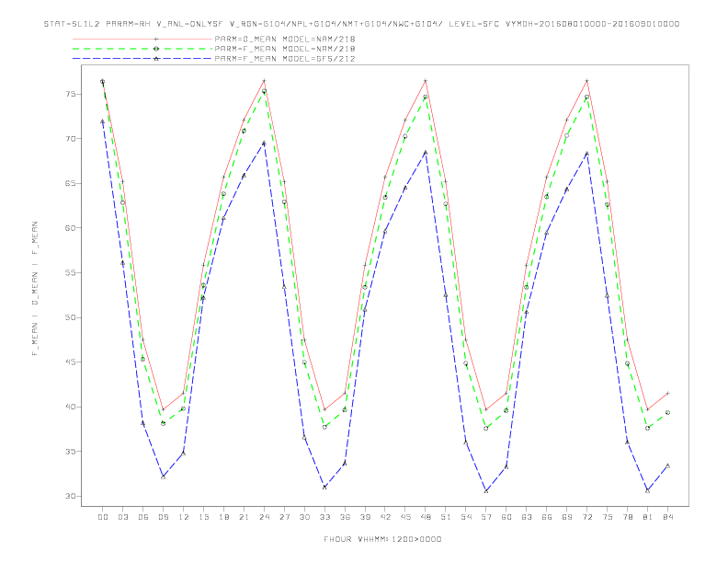Viewport: 728px width, 563px height.
Task: Click y-axis tick value 40
Action: (x=71, y=407)
